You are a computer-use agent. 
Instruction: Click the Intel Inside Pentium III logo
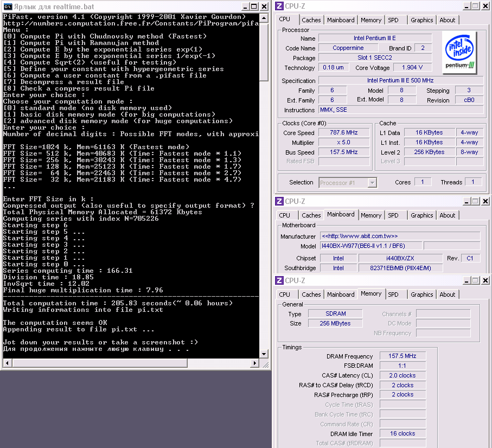[x=459, y=52]
